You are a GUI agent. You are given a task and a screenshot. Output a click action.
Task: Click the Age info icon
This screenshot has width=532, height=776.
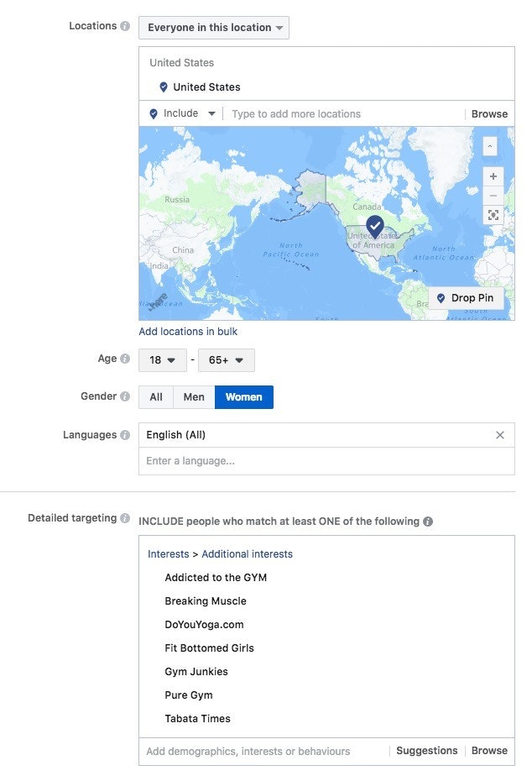(125, 359)
